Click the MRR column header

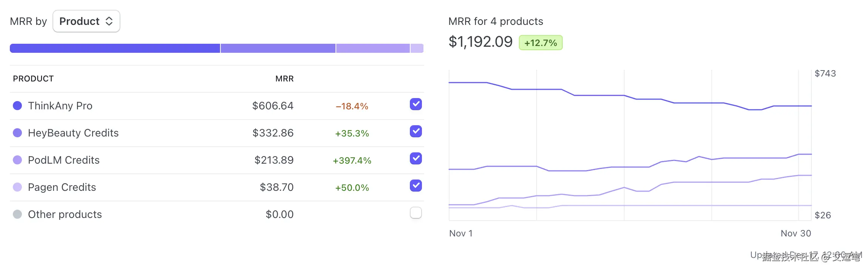click(x=284, y=79)
